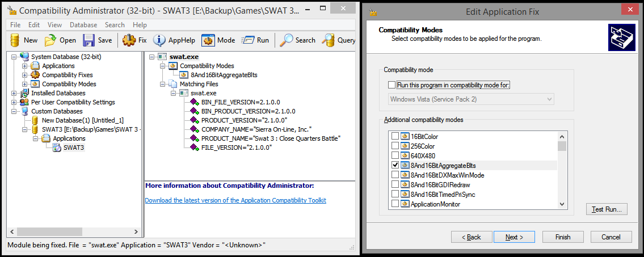Uncheck the 8And16BitAggregateBlts mode
Image resolution: width=644 pixels, height=257 pixels.
395,165
